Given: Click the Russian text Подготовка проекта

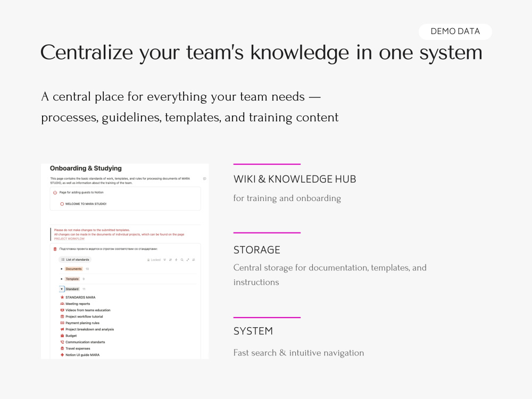Looking at the screenshot, I should pos(108,249).
